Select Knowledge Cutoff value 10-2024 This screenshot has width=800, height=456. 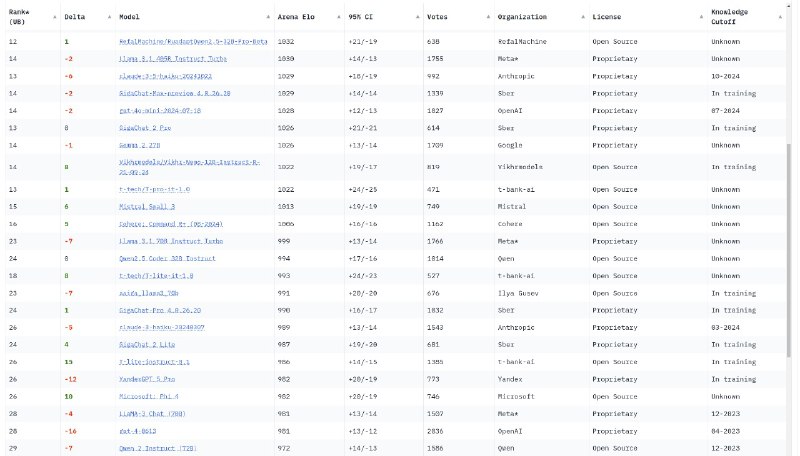[x=725, y=76]
